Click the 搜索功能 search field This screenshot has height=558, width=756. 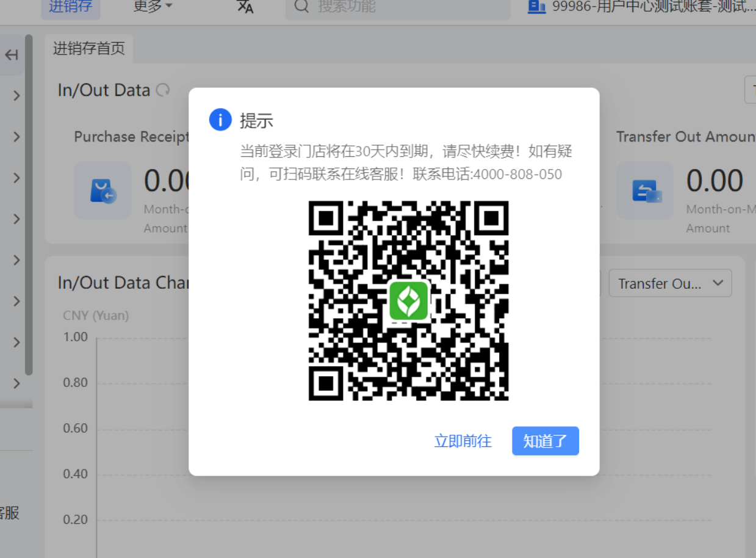click(x=397, y=7)
